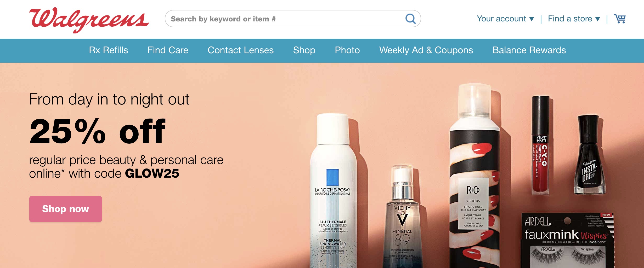Expand the Your account dropdown

505,19
